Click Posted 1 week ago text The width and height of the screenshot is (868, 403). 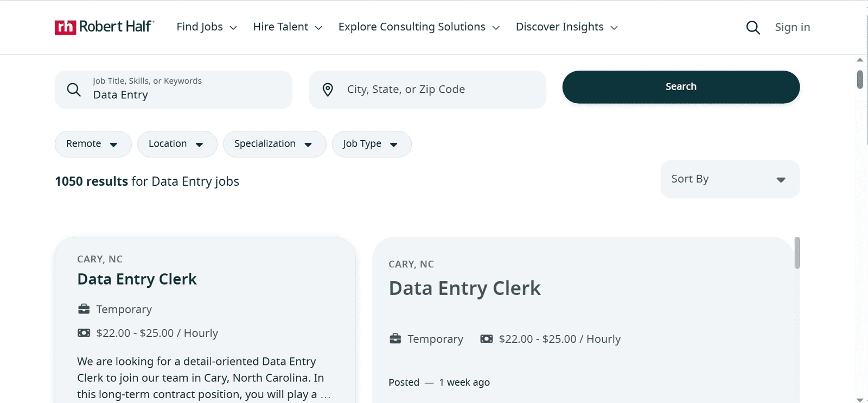[439, 382]
